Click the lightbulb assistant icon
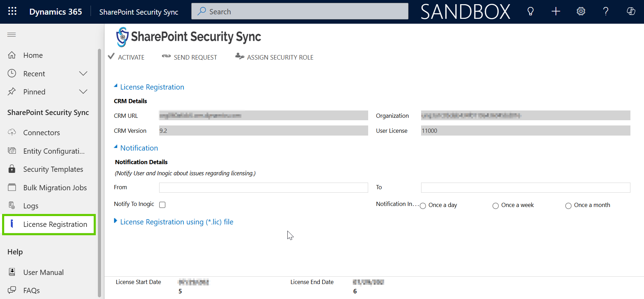Image resolution: width=644 pixels, height=299 pixels. [x=530, y=11]
